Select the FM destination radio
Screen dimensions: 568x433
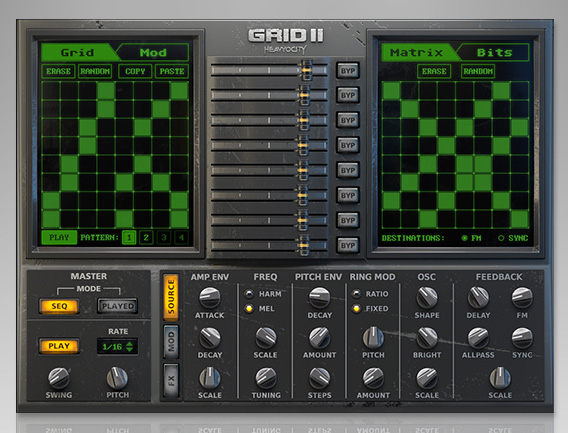[464, 238]
